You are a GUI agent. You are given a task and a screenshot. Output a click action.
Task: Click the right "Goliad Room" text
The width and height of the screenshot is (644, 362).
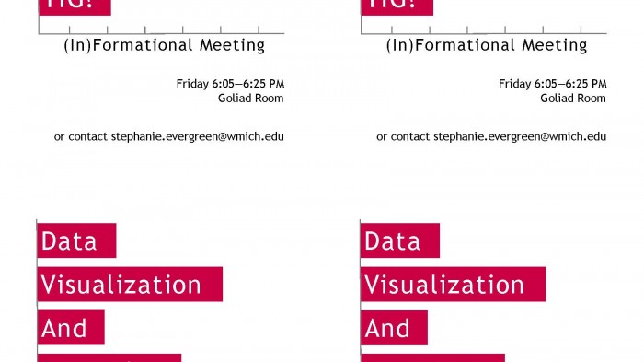[573, 99]
